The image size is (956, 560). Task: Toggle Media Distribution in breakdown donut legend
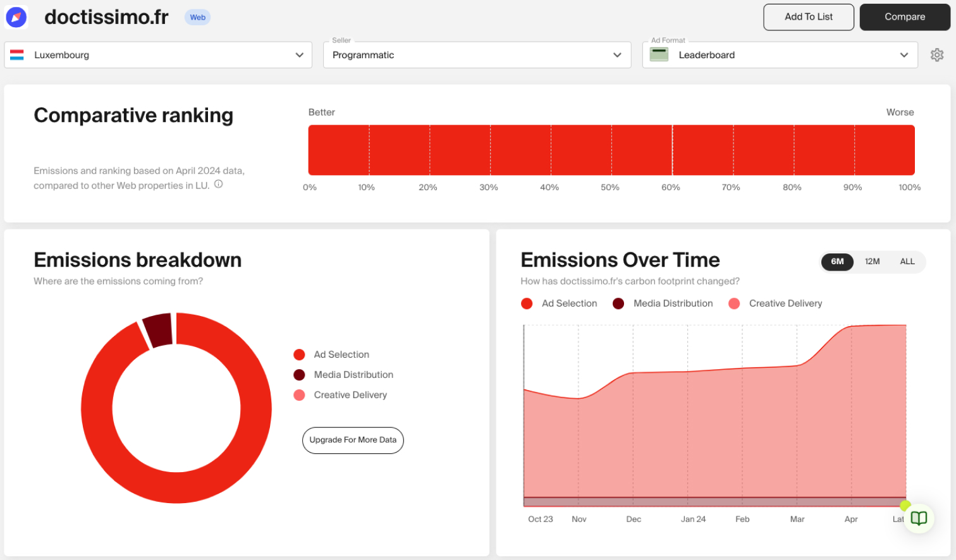343,375
